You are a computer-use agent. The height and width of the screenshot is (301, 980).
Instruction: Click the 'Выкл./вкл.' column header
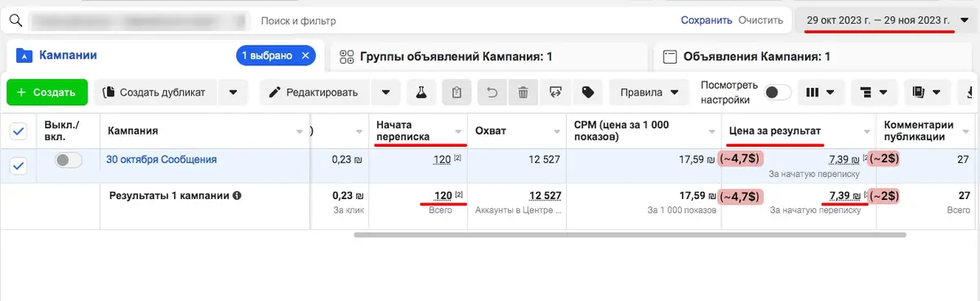[x=69, y=131]
